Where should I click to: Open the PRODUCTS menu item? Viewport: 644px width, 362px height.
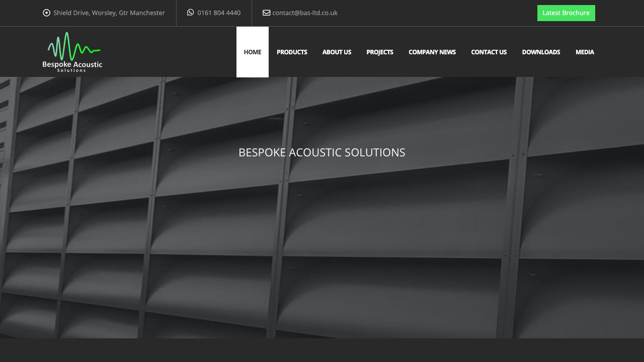292,52
